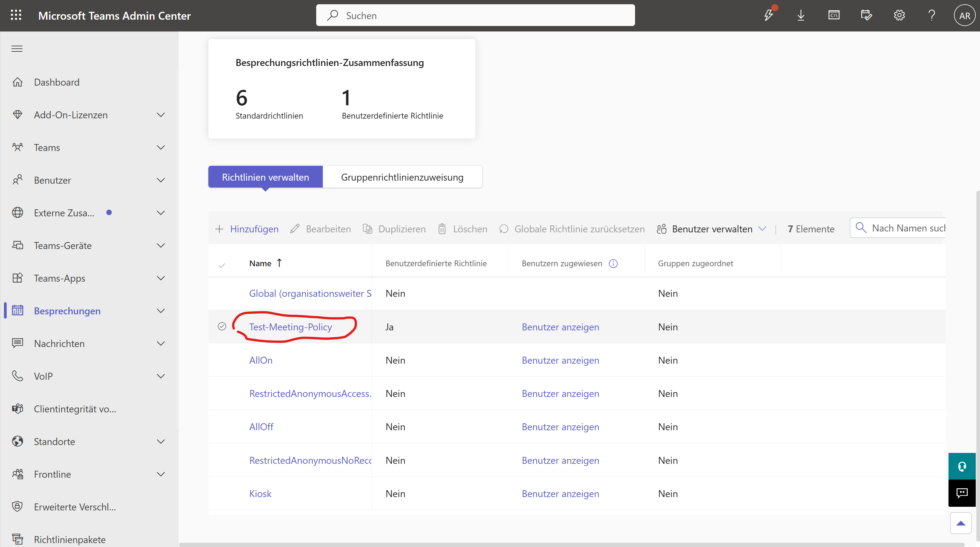Viewport: 980px width, 547px height.
Task: Open Dashboard in the sidebar
Action: [x=57, y=82]
